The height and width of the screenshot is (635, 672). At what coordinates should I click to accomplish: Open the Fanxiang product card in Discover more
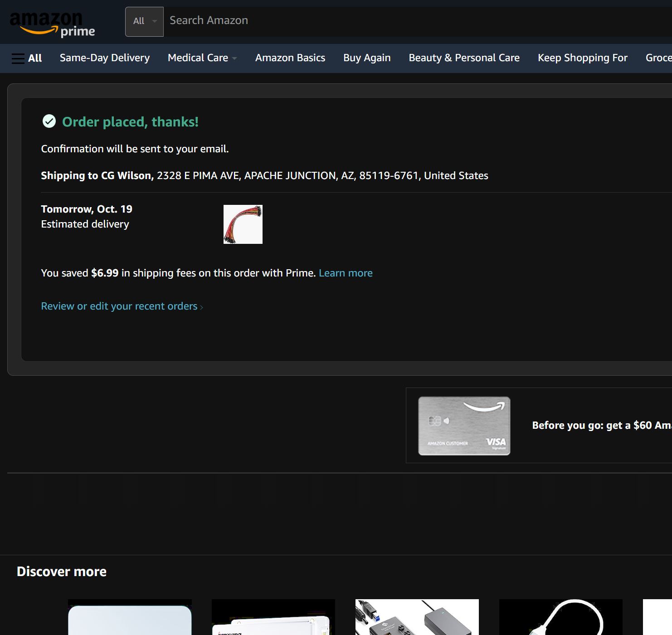pos(273,617)
